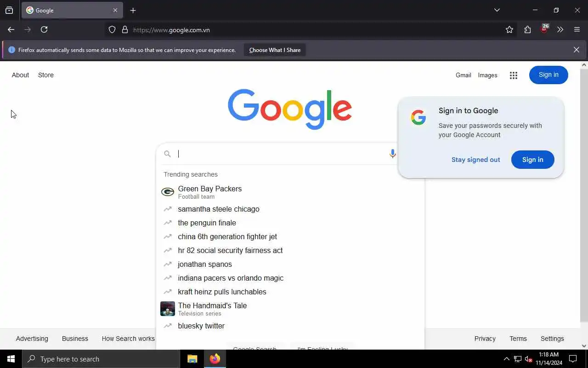Screen dimensions: 588x368
Task: Open Privacy footer link
Action: point(485,339)
